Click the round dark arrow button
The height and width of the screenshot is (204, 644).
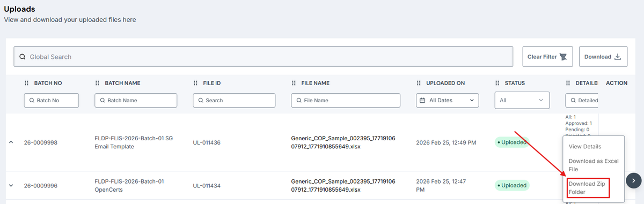(x=634, y=180)
